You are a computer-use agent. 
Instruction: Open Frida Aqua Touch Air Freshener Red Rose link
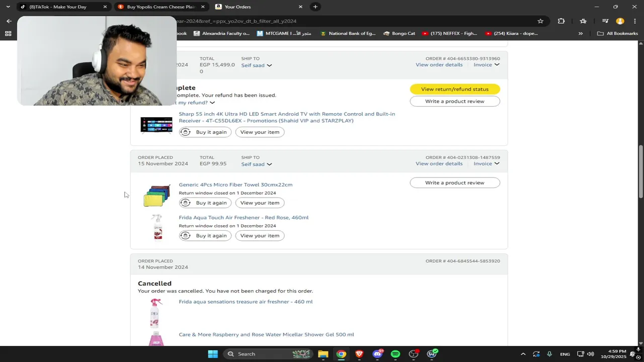[x=244, y=218]
